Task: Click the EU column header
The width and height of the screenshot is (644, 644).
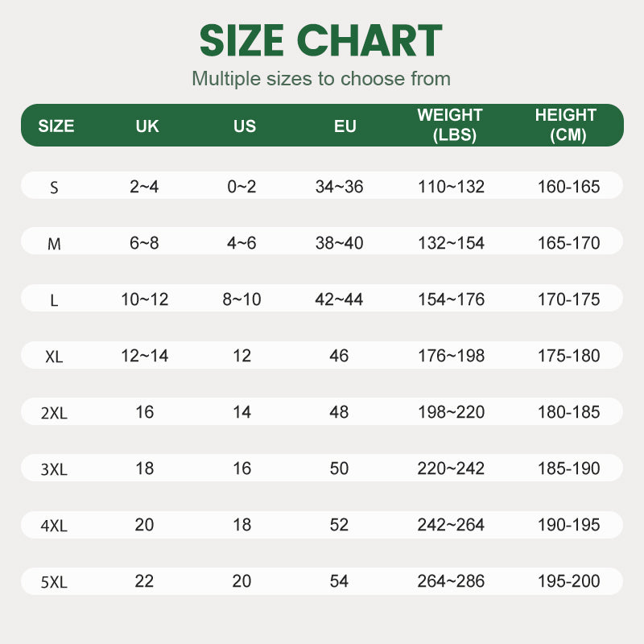Action: 345,126
